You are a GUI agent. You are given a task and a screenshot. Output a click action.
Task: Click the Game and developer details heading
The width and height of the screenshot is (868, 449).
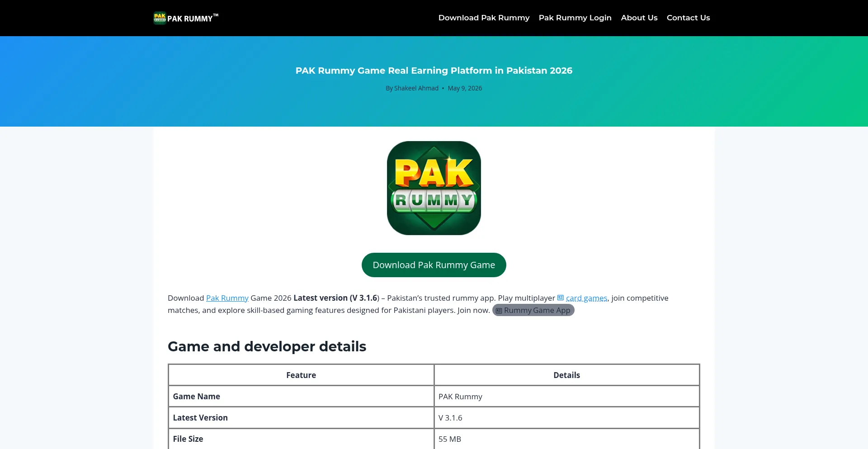click(267, 346)
